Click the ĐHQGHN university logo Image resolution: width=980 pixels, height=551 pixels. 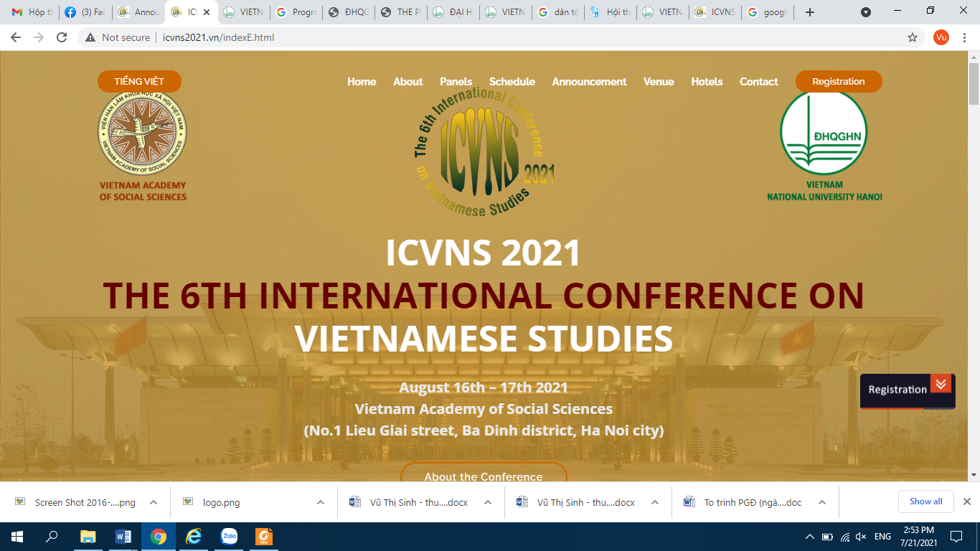point(824,147)
